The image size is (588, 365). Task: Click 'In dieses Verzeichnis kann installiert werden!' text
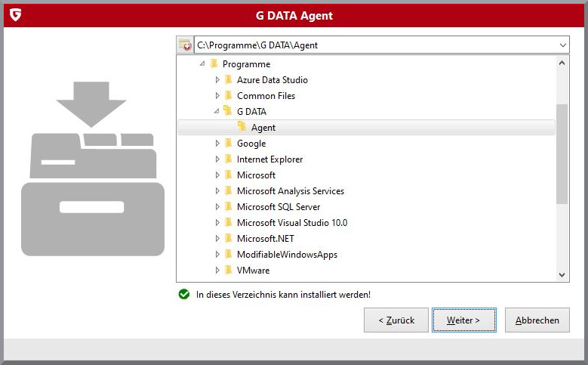click(x=283, y=295)
